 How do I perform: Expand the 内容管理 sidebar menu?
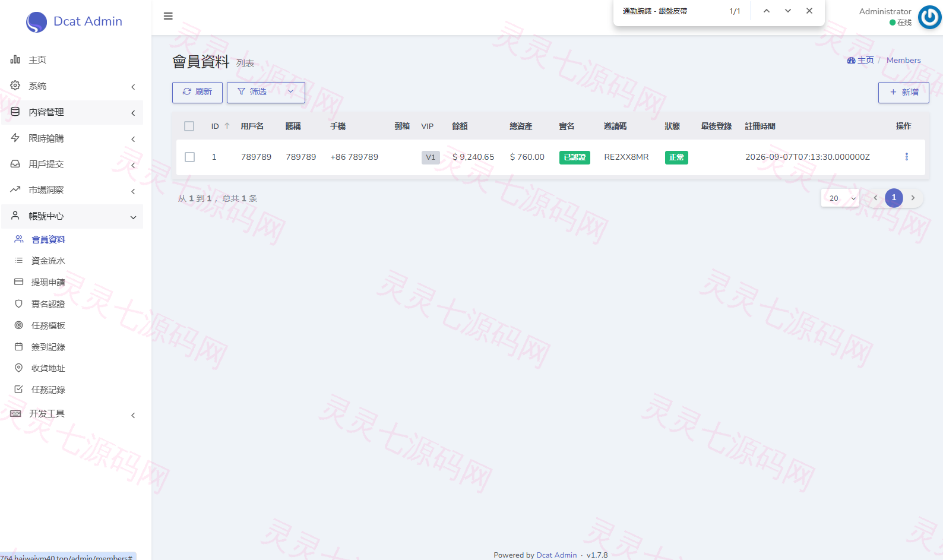tap(72, 112)
